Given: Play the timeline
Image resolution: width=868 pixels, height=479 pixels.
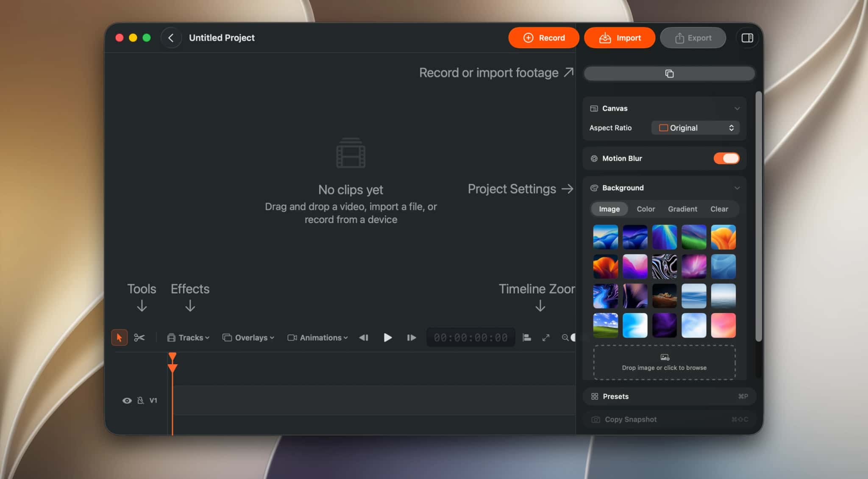Looking at the screenshot, I should [387, 338].
